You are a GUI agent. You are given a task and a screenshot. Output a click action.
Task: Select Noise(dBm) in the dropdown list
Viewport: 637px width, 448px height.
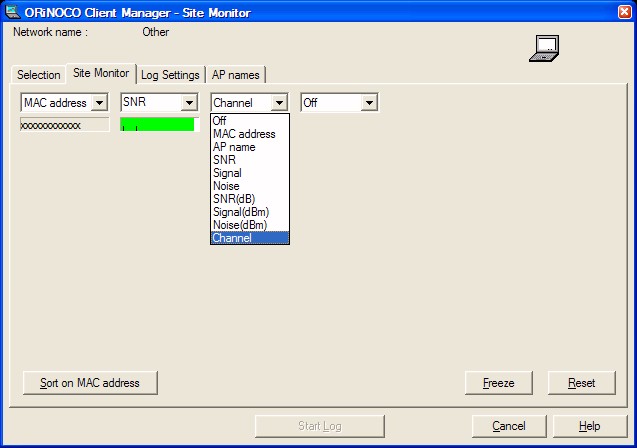(240, 225)
